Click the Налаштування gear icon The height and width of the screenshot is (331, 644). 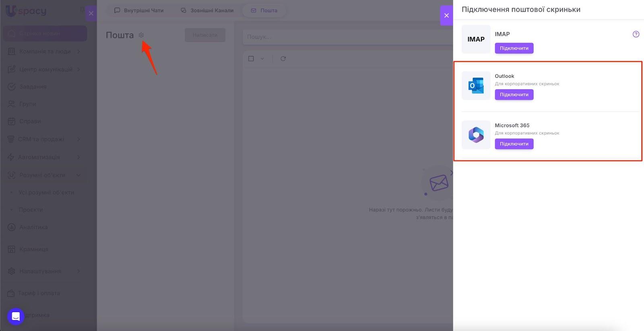(11, 271)
